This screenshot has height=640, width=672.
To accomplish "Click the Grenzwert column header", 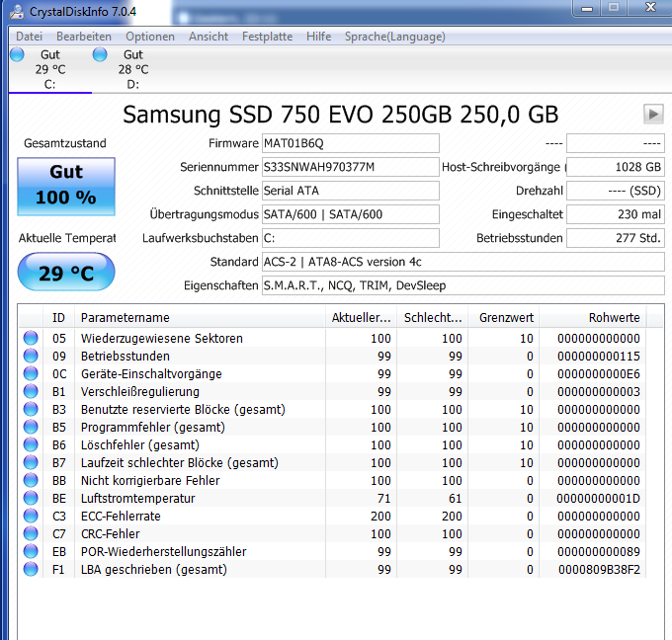I will pos(504,317).
